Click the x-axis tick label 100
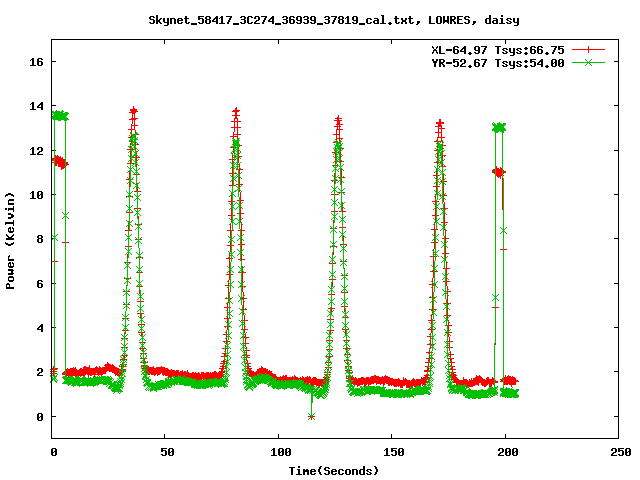Screen dimensions: 640x480 [x=281, y=452]
